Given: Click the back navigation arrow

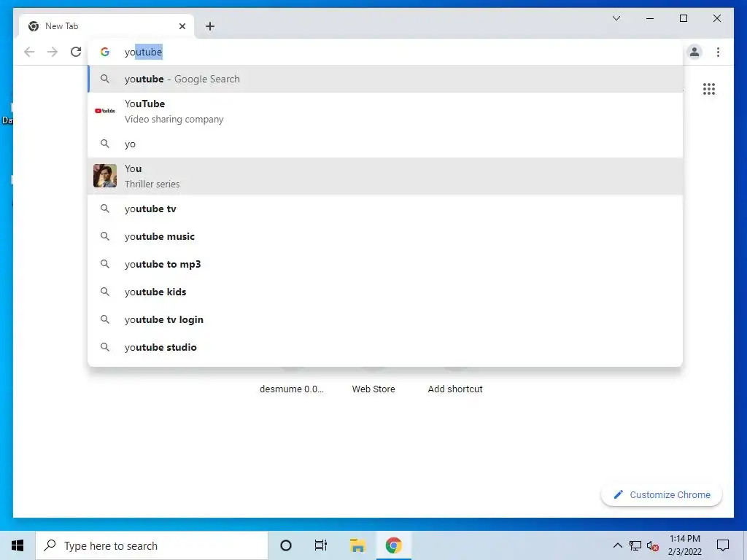Looking at the screenshot, I should 29,52.
